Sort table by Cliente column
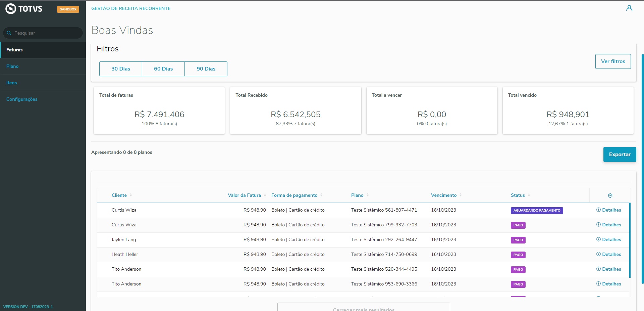Screen dimensions: 644x311 (x=119, y=195)
